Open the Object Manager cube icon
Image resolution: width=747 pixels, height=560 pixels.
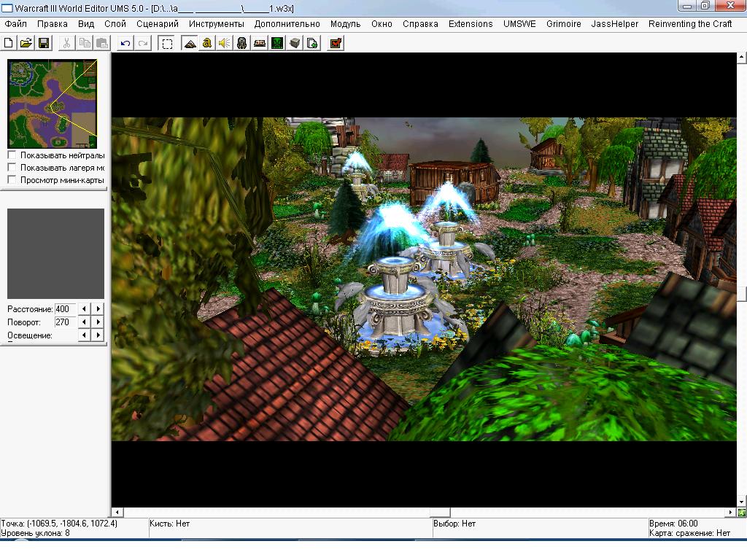click(x=295, y=43)
